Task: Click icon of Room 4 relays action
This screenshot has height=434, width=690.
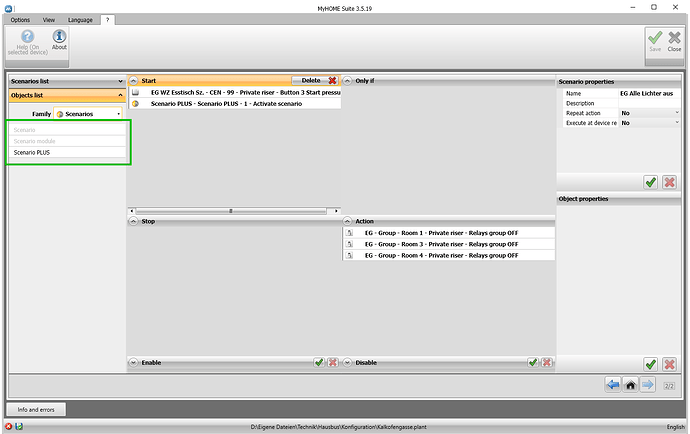Action: 349,255
